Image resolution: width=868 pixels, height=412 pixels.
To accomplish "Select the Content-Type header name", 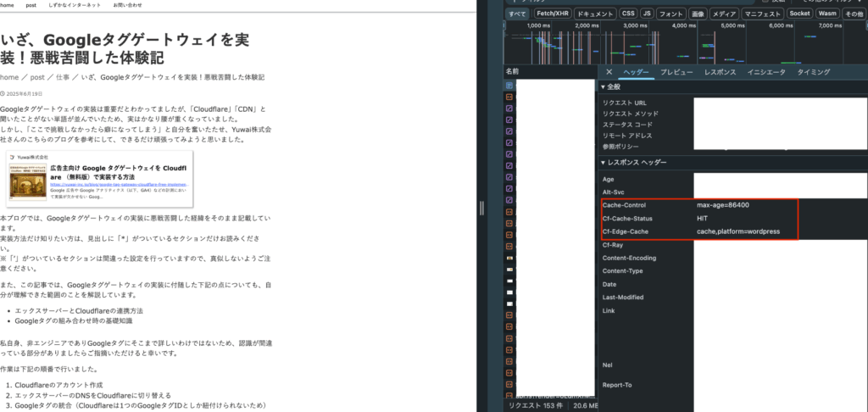I will click(x=622, y=271).
